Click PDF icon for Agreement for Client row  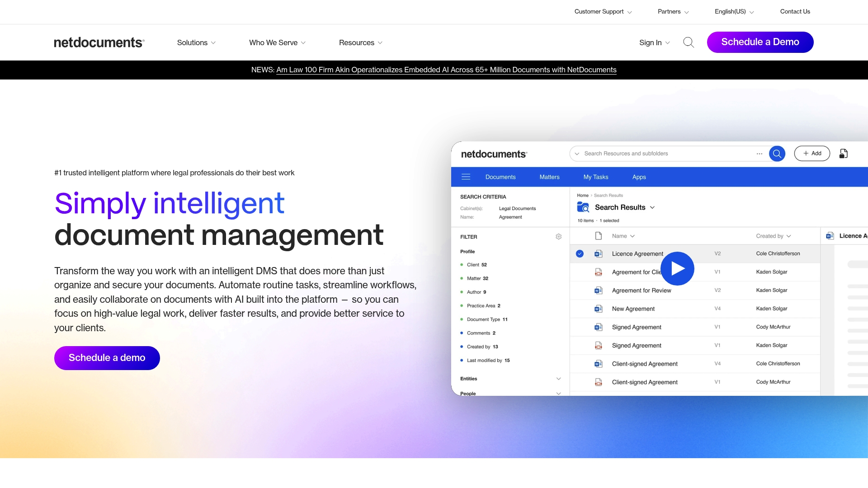[598, 272]
